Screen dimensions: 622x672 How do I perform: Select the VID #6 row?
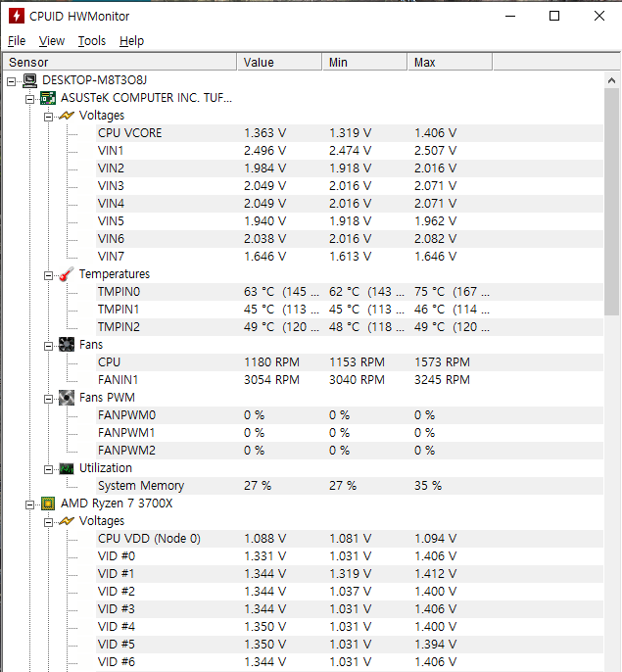coord(350,662)
